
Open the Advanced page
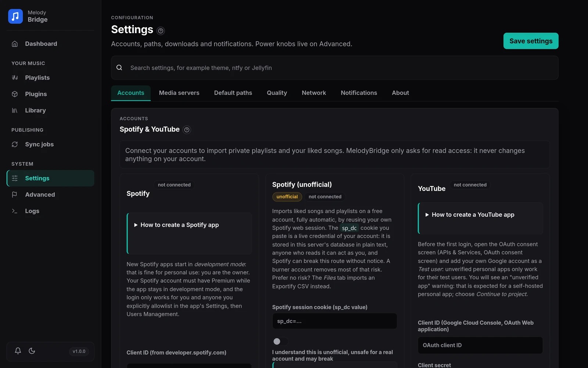(x=50, y=195)
